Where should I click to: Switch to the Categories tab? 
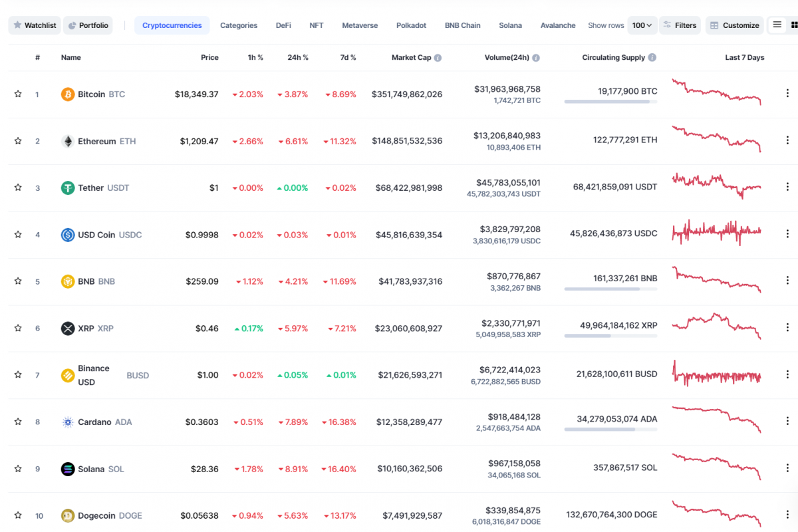pos(239,25)
